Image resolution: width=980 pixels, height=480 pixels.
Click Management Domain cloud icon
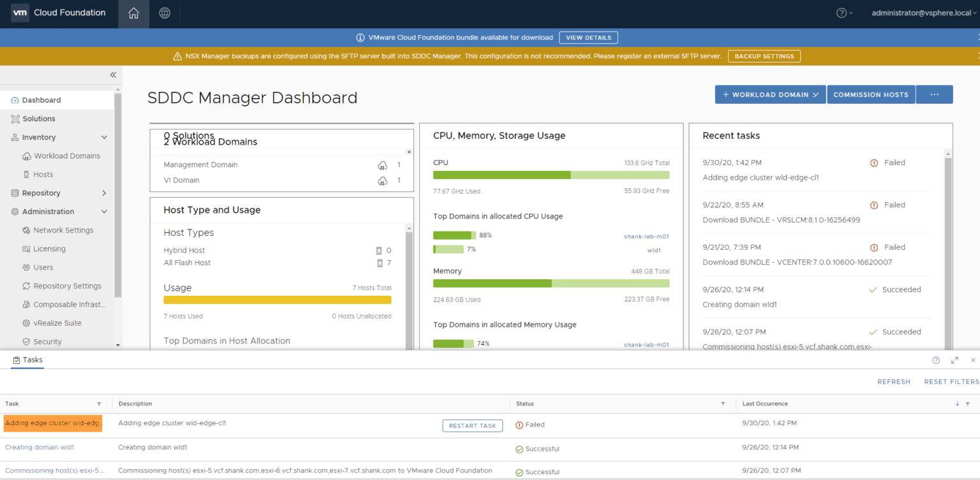pos(382,165)
